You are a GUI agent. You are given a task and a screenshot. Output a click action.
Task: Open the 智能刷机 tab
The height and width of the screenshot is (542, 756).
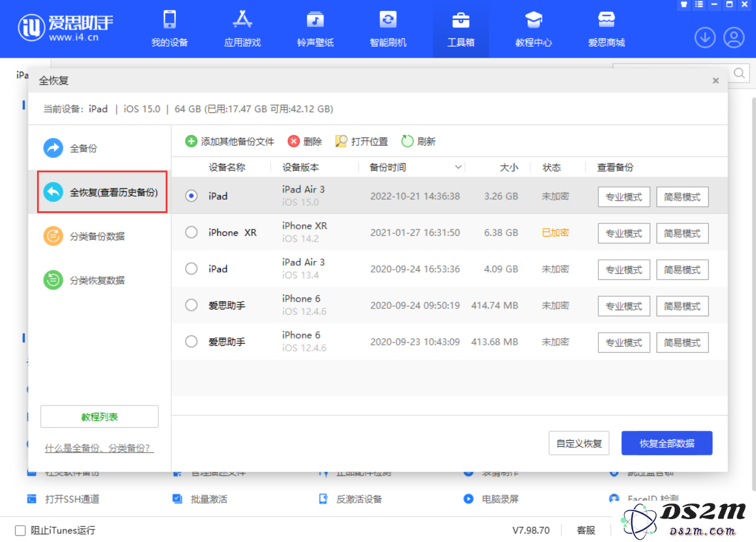point(388,29)
